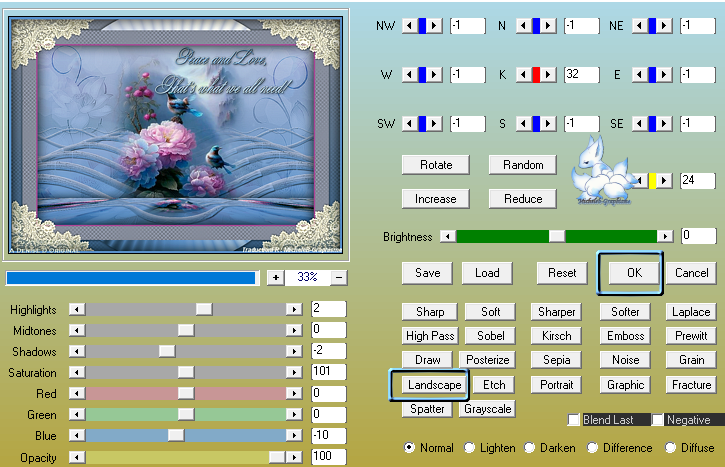The width and height of the screenshot is (725, 467).
Task: Increase the N value with right arrow
Action: click(548, 26)
